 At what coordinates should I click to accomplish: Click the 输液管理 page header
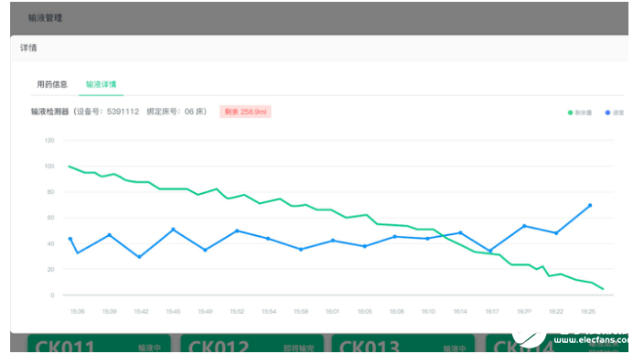(x=45, y=18)
